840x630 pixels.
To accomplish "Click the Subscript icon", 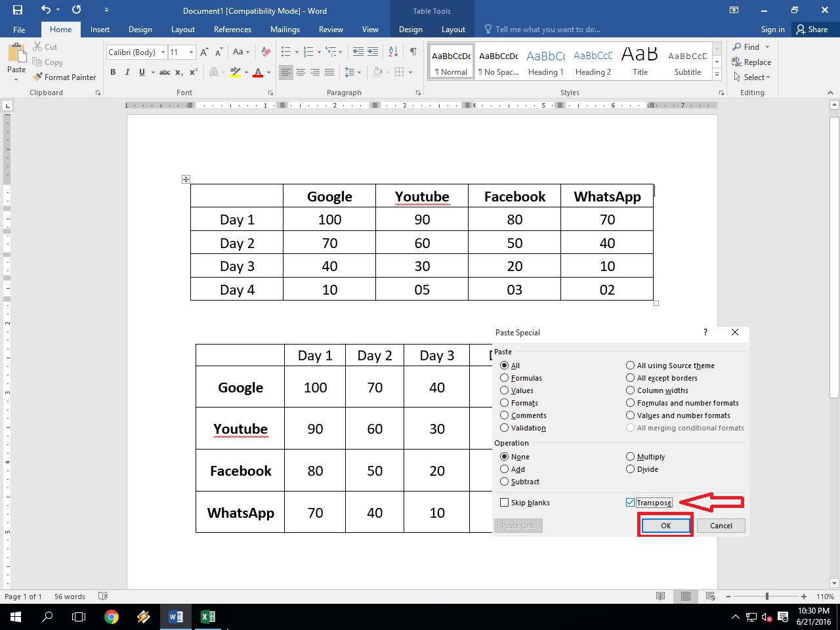I will pyautogui.click(x=178, y=72).
